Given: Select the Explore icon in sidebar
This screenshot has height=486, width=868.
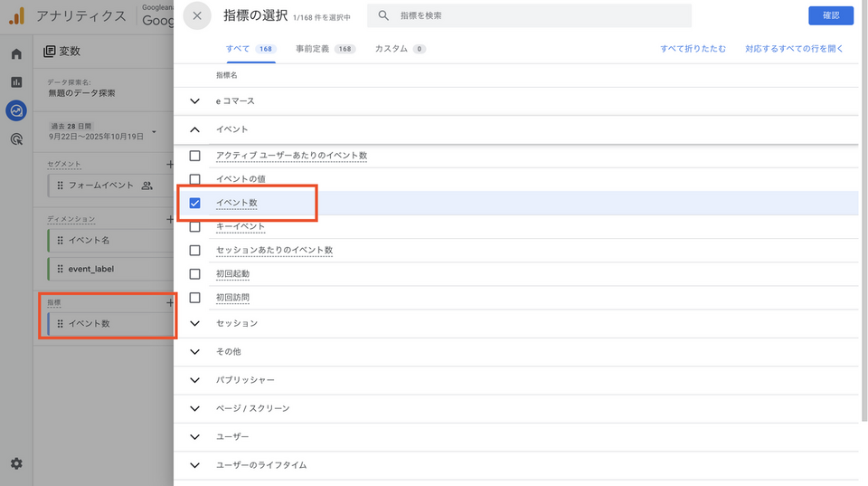Looking at the screenshot, I should (x=16, y=110).
